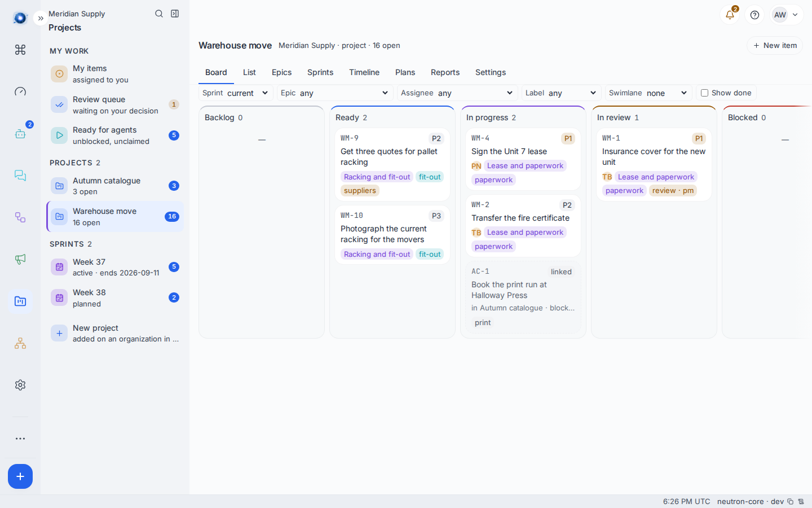The height and width of the screenshot is (508, 812).
Task: Switch to the List tab
Action: click(x=249, y=72)
